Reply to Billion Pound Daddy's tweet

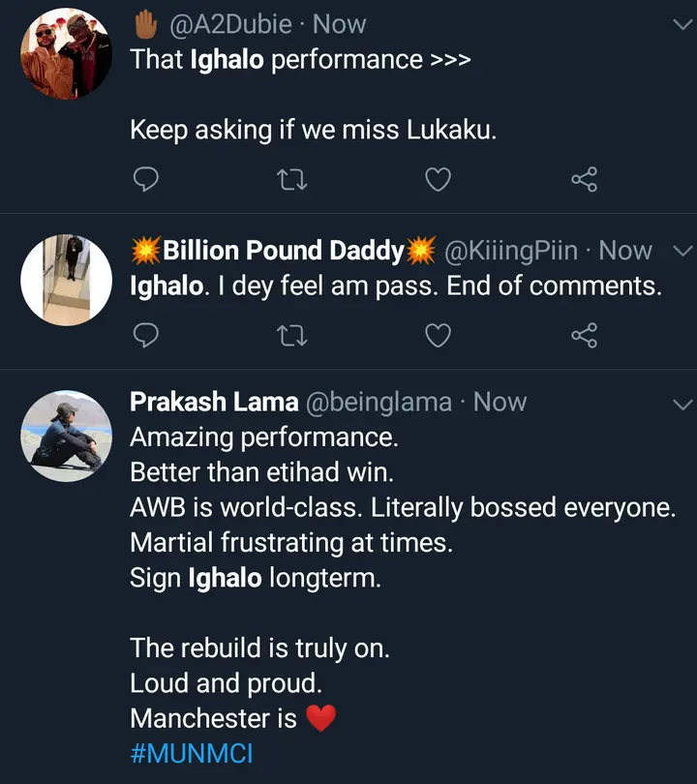click(x=145, y=335)
